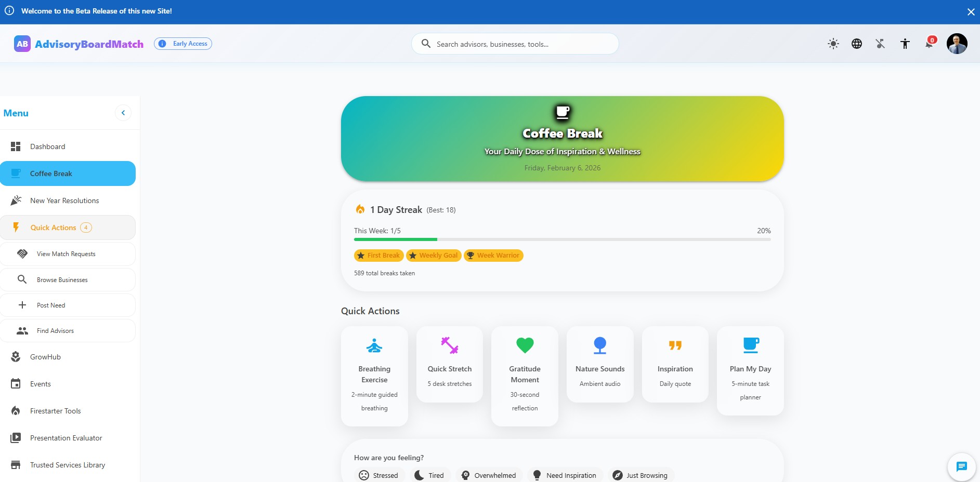
Task: Mark feeling as Stressed
Action: (379, 475)
